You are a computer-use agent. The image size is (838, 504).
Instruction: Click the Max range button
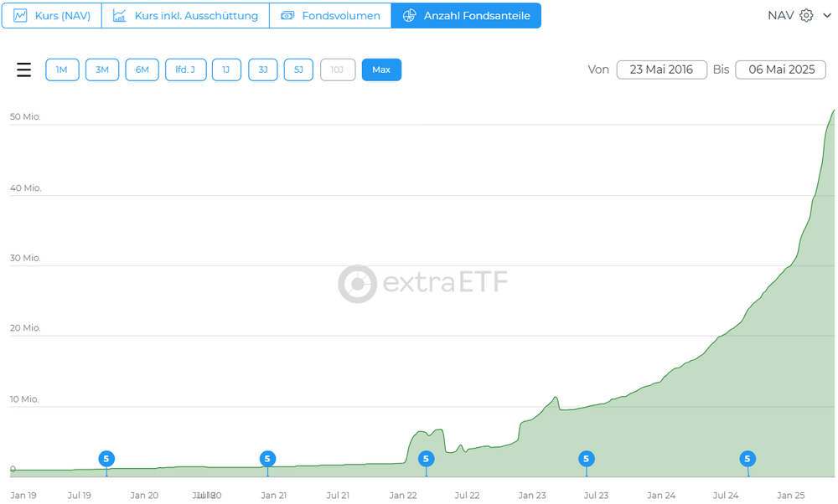click(381, 69)
